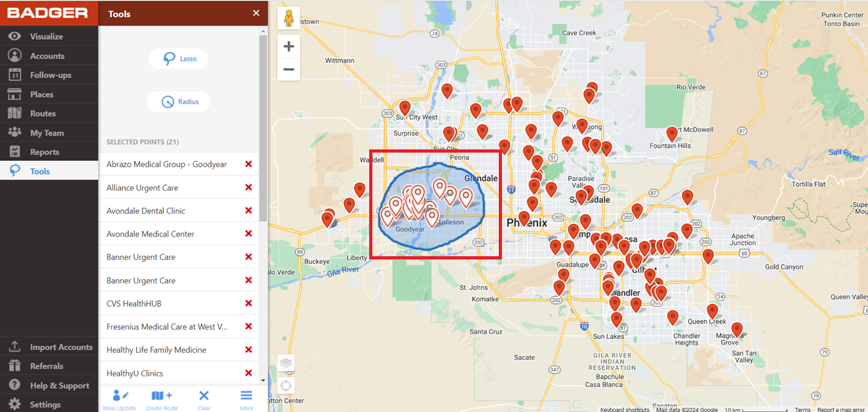Remove CVS HealthHUB from selection
Screen dimensions: 868x412
click(248, 303)
